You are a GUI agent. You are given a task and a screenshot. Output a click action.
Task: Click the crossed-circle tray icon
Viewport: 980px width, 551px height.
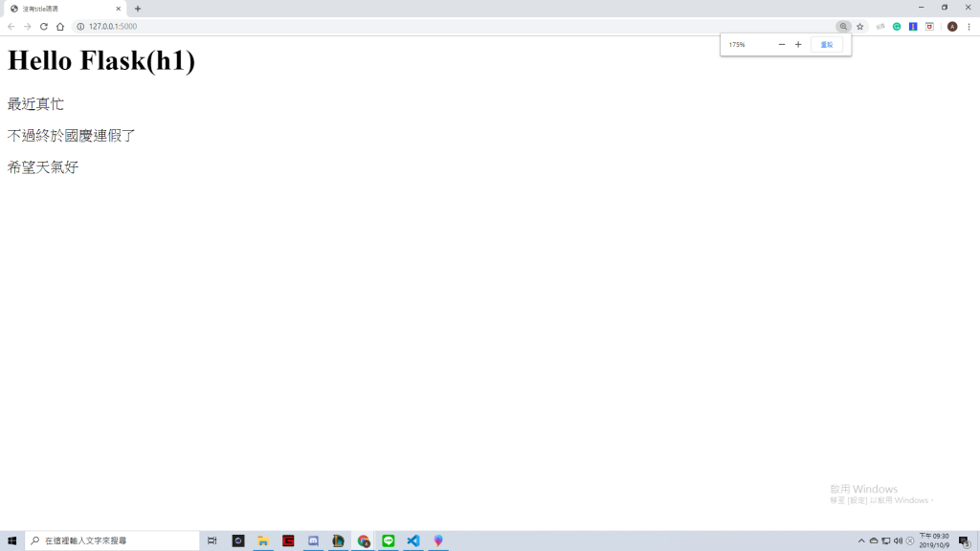910,541
